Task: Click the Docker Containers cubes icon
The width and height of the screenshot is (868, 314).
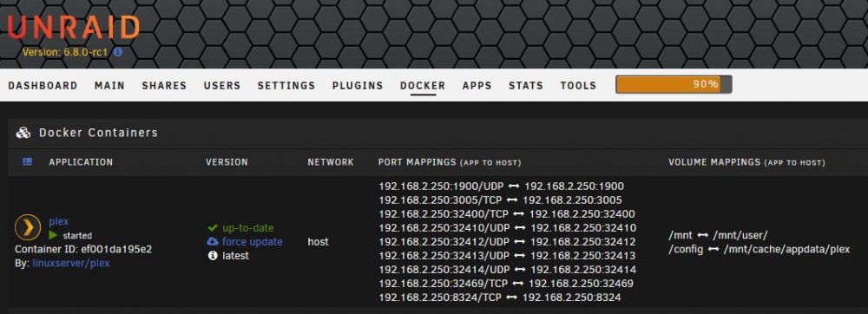Action: point(23,133)
